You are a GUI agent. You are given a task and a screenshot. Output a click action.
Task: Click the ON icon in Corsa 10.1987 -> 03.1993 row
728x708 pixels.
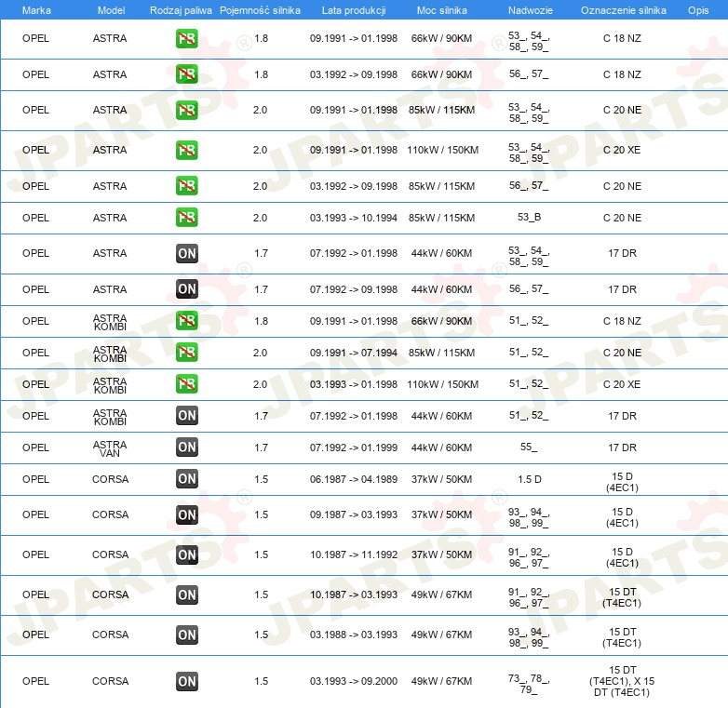pyautogui.click(x=186, y=594)
